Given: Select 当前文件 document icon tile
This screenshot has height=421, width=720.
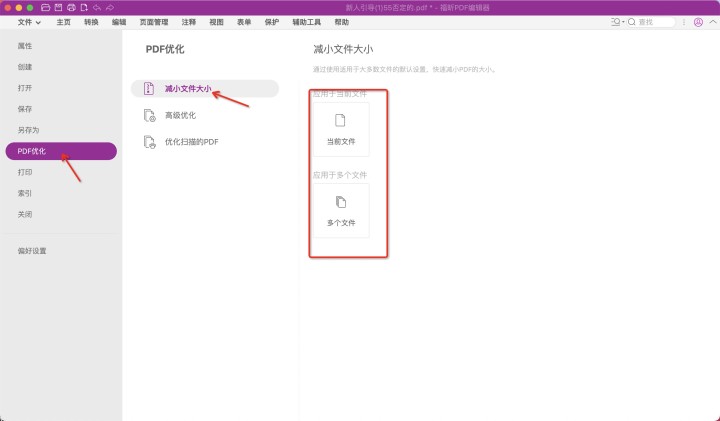Looking at the screenshot, I should click(x=340, y=129).
